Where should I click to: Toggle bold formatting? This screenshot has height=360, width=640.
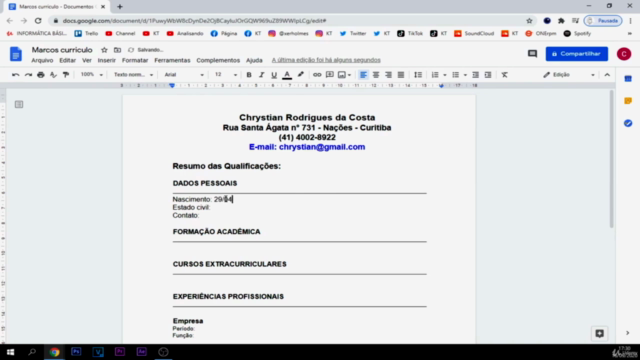(x=249, y=75)
